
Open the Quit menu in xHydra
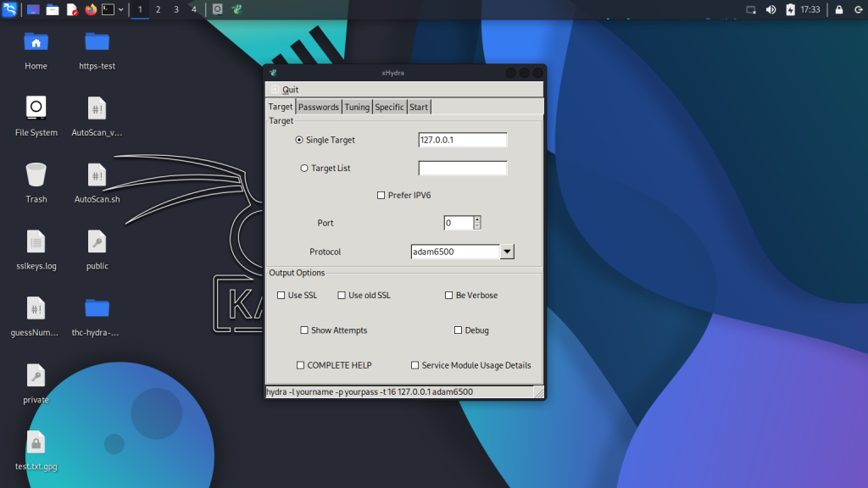tap(290, 90)
